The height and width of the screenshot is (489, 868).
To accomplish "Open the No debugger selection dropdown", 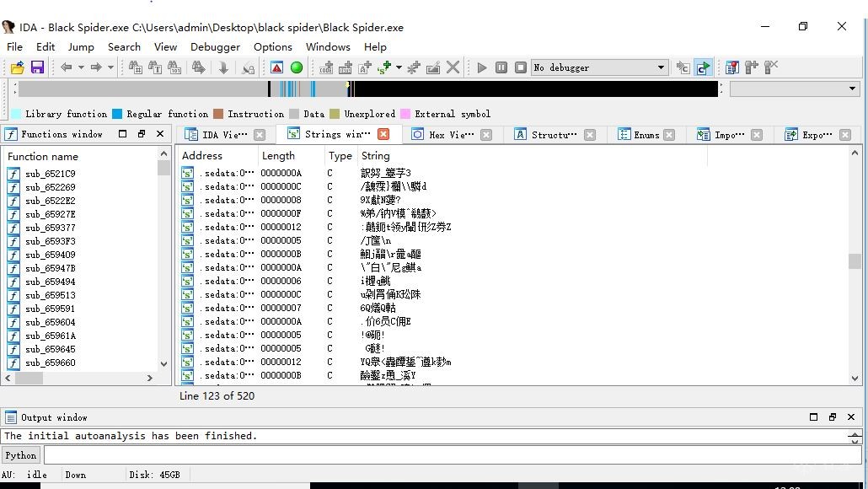I will click(599, 67).
